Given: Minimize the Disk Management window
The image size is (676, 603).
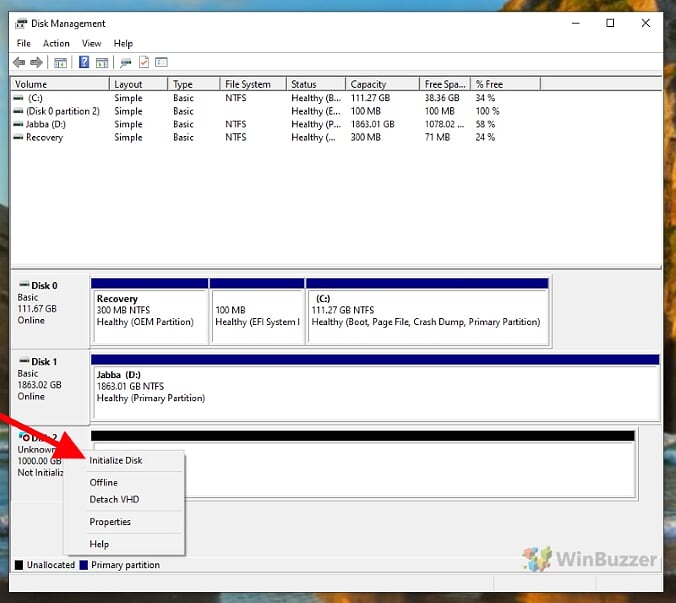Looking at the screenshot, I should [576, 23].
